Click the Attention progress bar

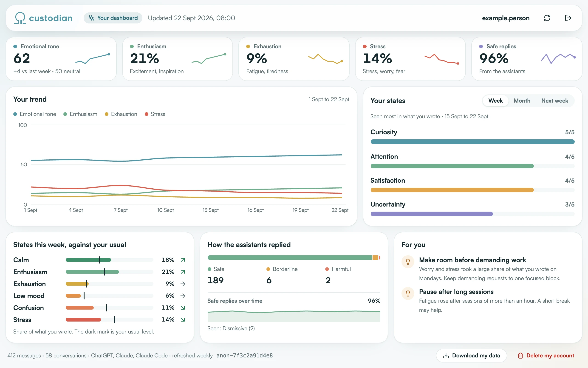point(472,166)
